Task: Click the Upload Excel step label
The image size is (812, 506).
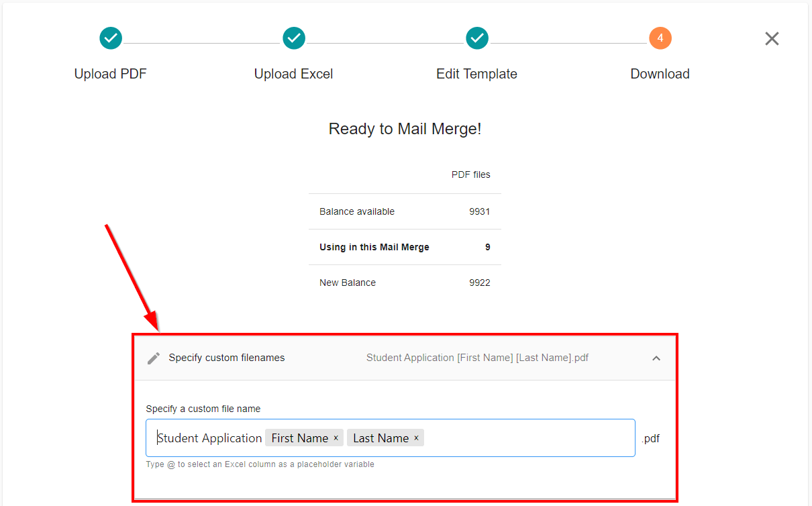Action: 293,74
